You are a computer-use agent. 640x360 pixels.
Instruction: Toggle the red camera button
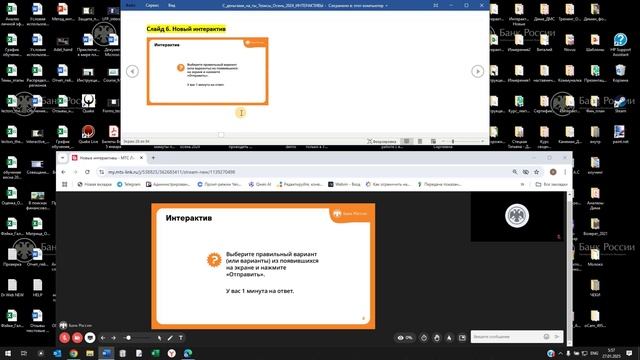click(77, 338)
